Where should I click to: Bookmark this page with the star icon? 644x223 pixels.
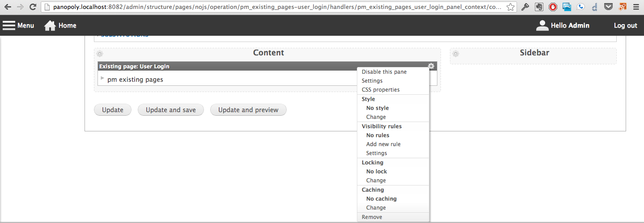510,7
